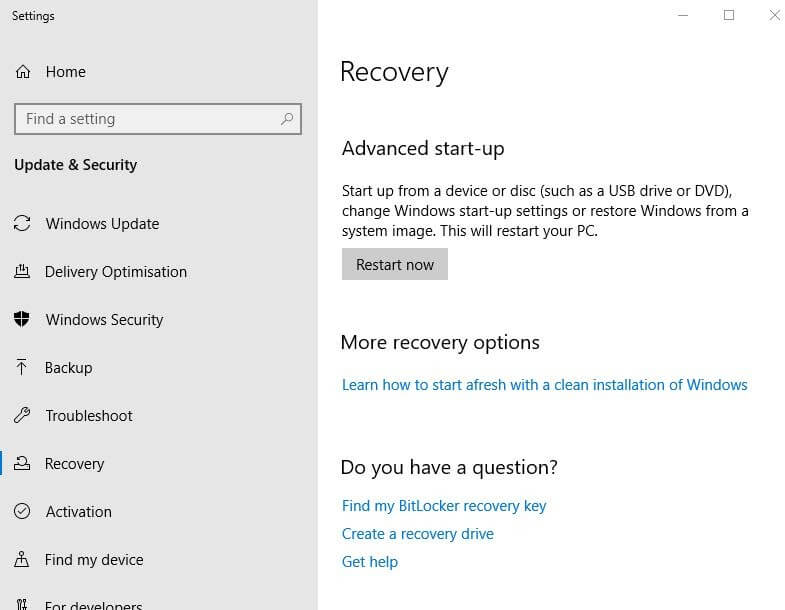Click the Windows Update sync icon
Screen dimensions: 785x610
point(22,224)
